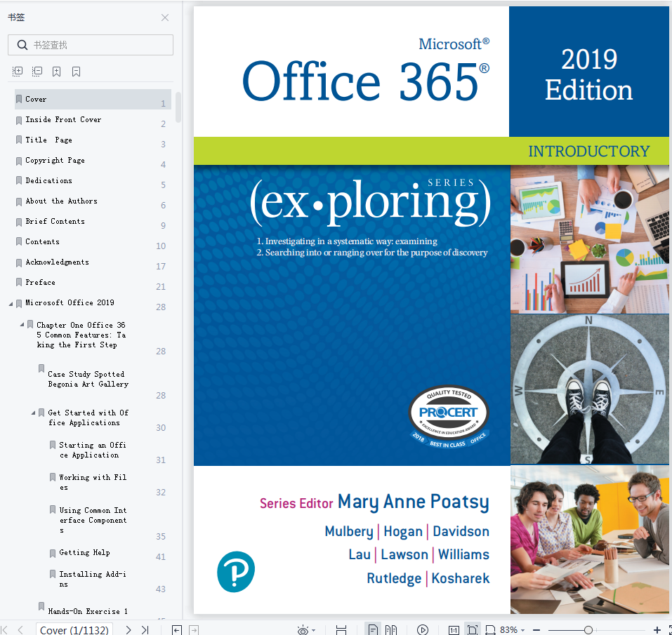The height and width of the screenshot is (635, 672).
Task: Enter full screen mode
Action: pyautogui.click(x=669, y=629)
